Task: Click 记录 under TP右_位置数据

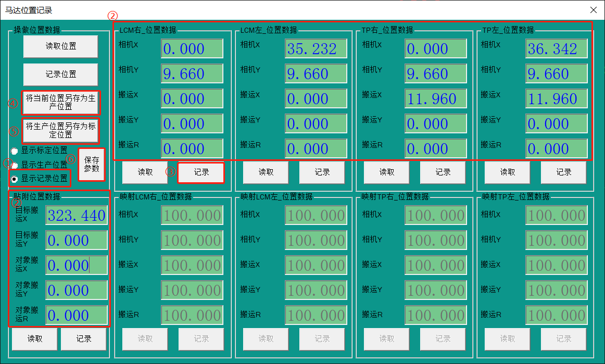Action: pos(443,172)
